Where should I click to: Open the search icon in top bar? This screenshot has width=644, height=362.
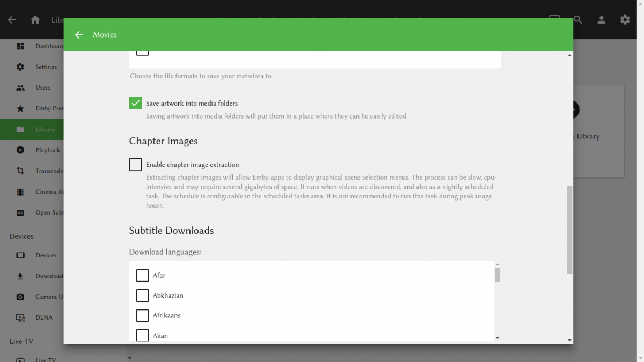(x=578, y=20)
